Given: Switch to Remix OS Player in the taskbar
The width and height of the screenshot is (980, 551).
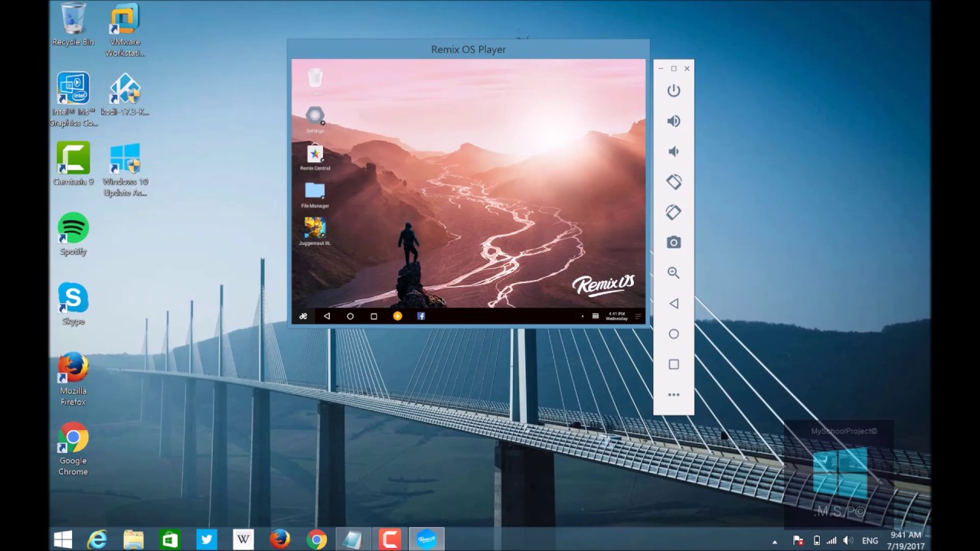Looking at the screenshot, I should [426, 540].
